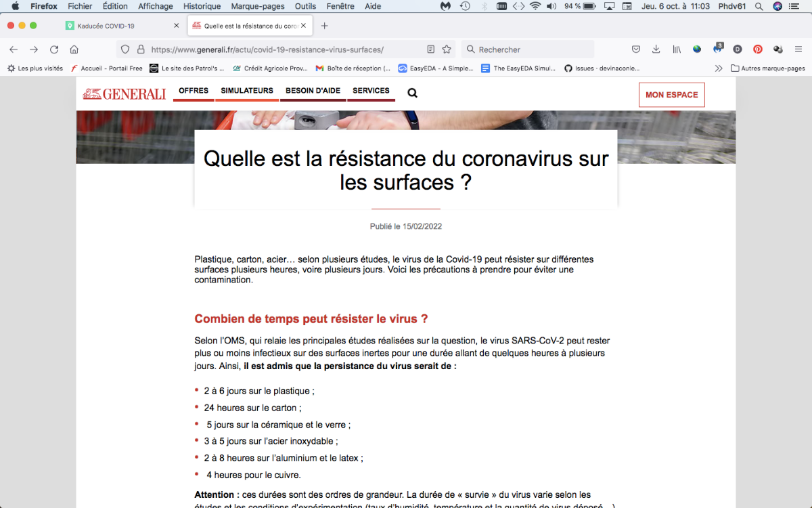Switch to the Kaducée COVID-19 tab
Viewport: 812px width, 508px height.
tap(122, 26)
